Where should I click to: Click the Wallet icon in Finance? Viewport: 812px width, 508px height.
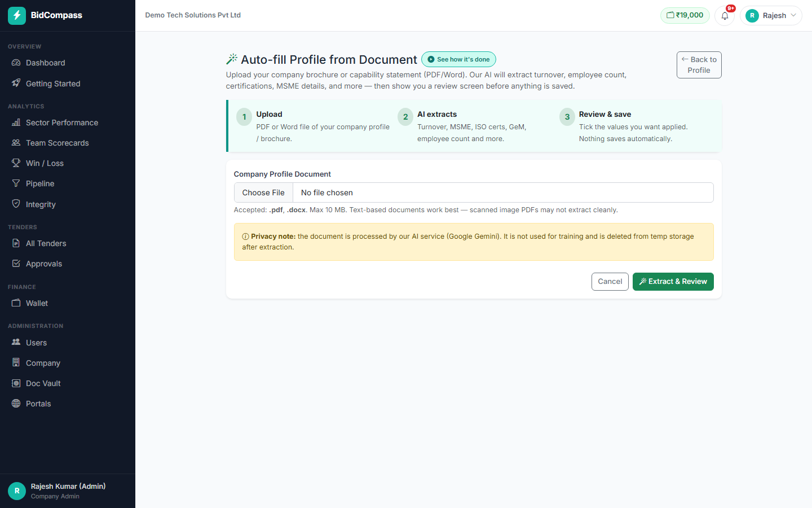16,303
